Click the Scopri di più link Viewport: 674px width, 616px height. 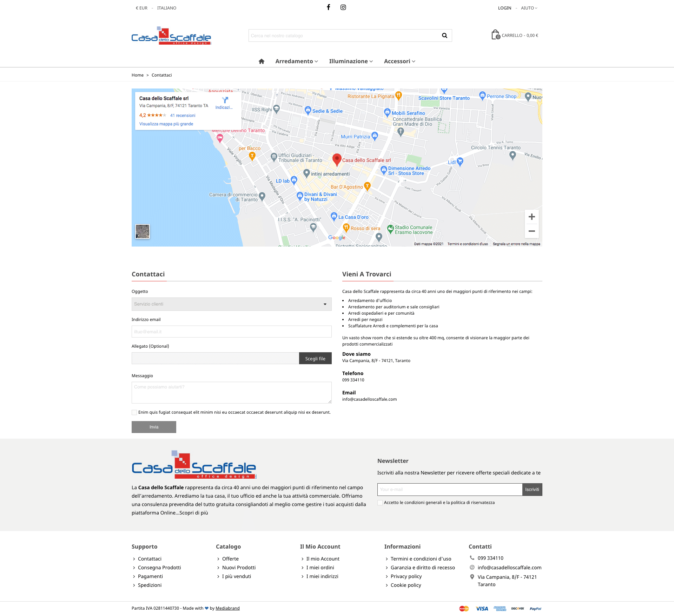tap(194, 513)
